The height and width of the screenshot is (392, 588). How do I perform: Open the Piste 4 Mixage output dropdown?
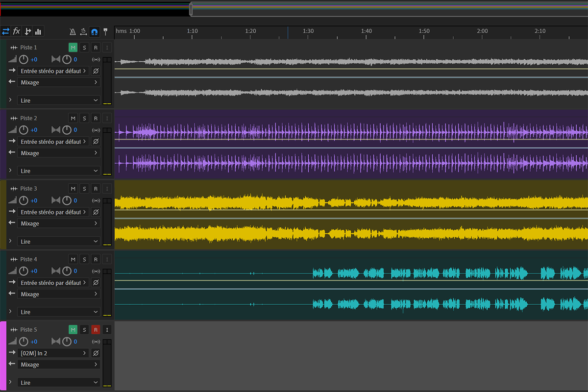click(59, 294)
